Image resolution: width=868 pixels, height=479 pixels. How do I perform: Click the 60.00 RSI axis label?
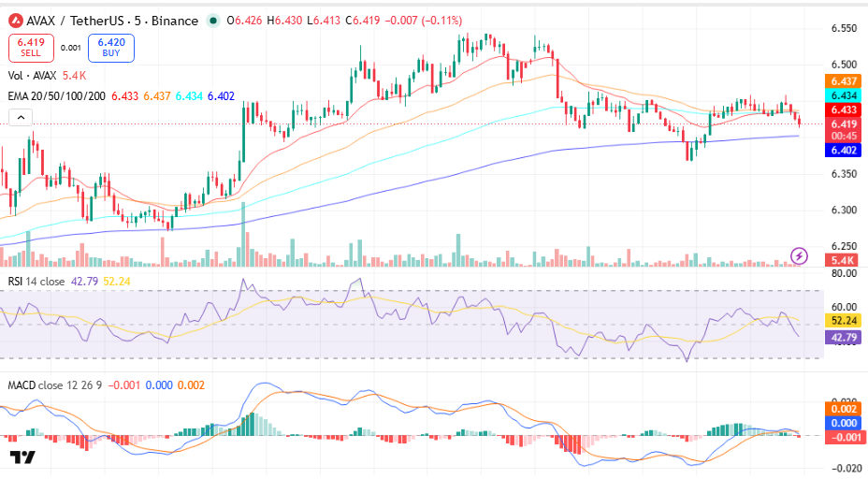[844, 307]
